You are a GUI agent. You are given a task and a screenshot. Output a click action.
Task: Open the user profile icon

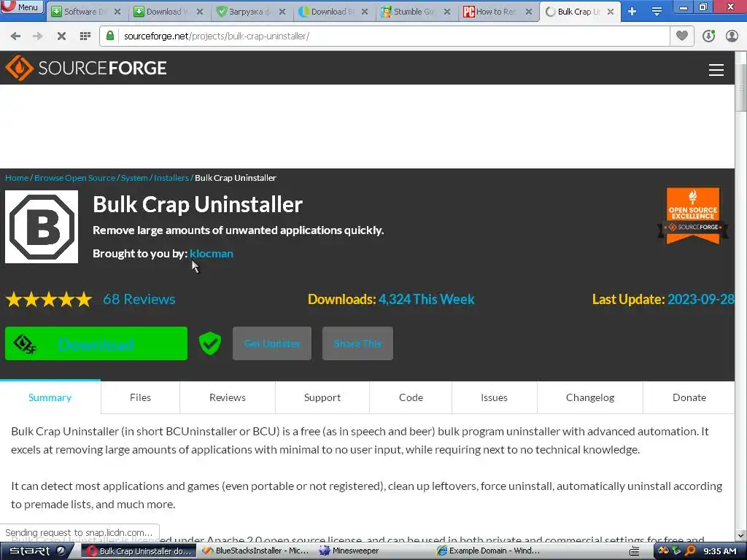(732, 36)
